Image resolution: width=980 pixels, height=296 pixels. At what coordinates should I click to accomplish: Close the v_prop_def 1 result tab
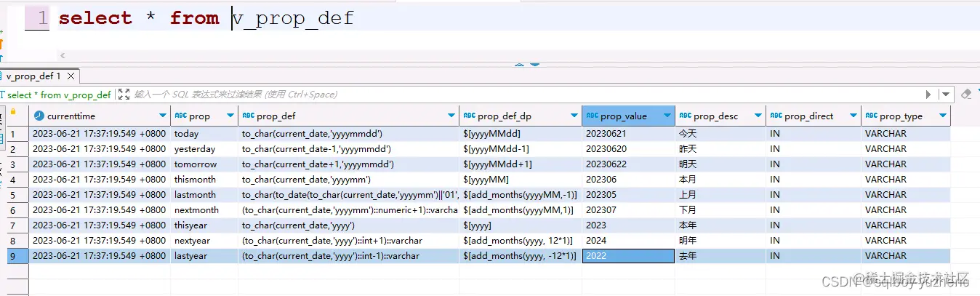click(x=71, y=76)
